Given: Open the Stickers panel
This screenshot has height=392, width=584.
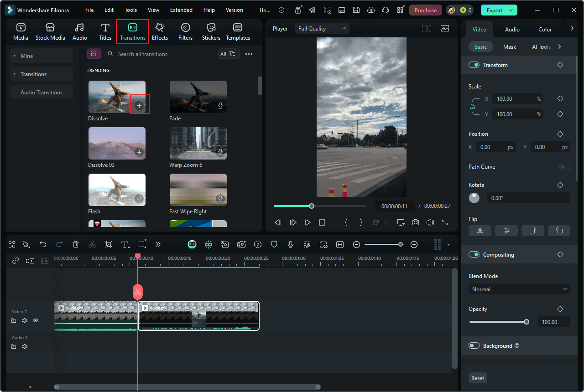Looking at the screenshot, I should coord(211,32).
